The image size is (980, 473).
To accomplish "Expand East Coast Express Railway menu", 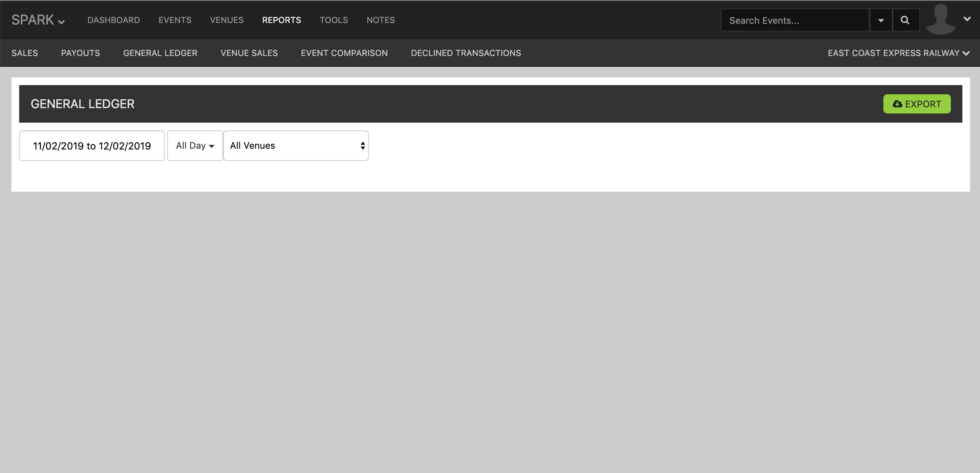I will (898, 53).
